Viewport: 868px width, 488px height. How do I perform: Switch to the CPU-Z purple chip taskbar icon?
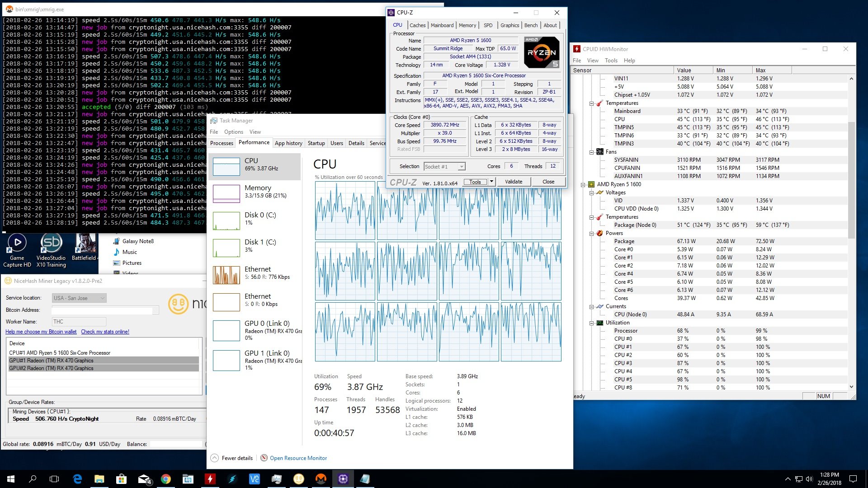[x=343, y=479]
